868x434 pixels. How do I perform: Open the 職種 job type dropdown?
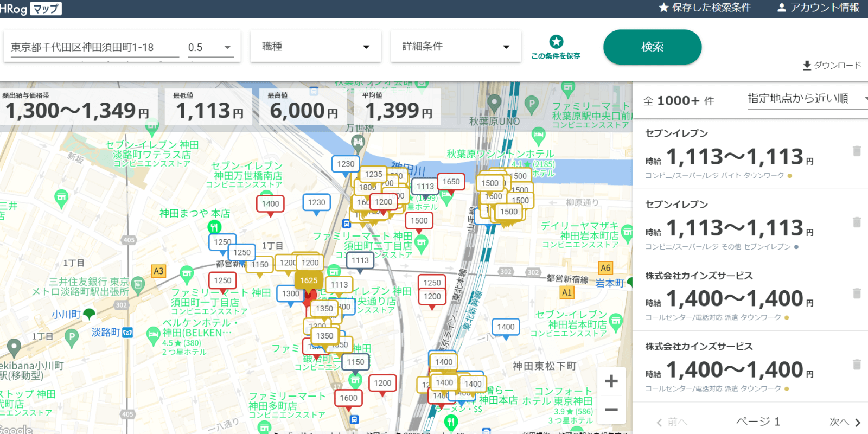pyautogui.click(x=316, y=47)
